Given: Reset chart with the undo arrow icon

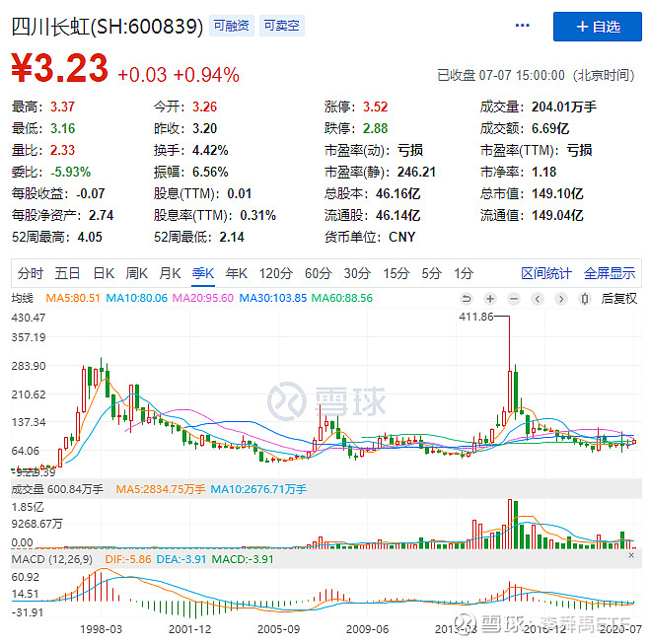Looking at the screenshot, I should [x=467, y=299].
